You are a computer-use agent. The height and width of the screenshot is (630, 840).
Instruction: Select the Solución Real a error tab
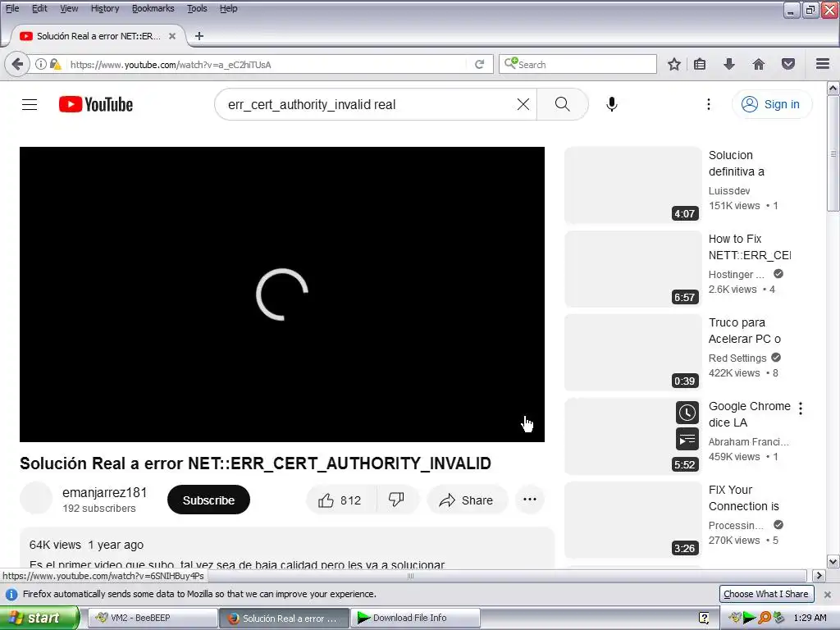point(98,36)
